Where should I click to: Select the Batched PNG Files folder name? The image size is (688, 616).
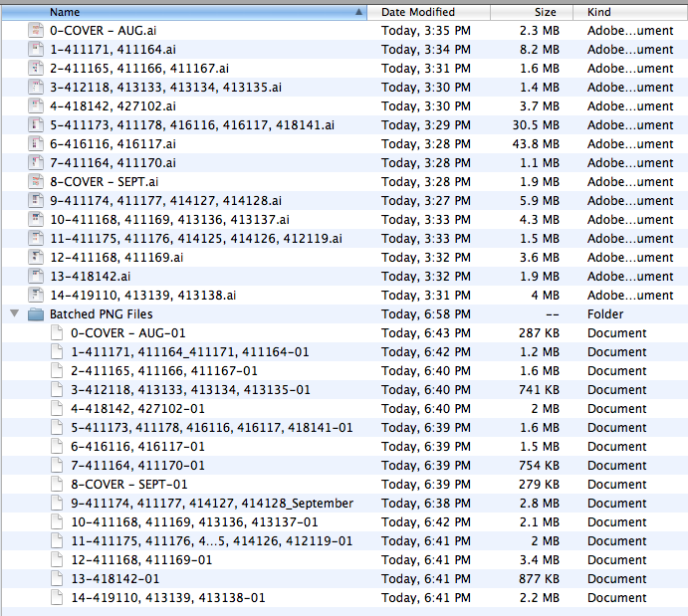pos(101,313)
